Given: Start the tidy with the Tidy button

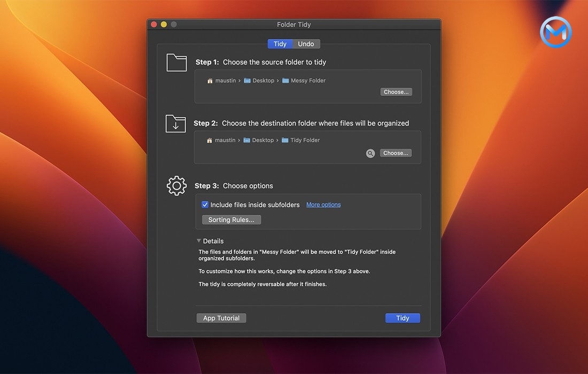Looking at the screenshot, I should (402, 317).
